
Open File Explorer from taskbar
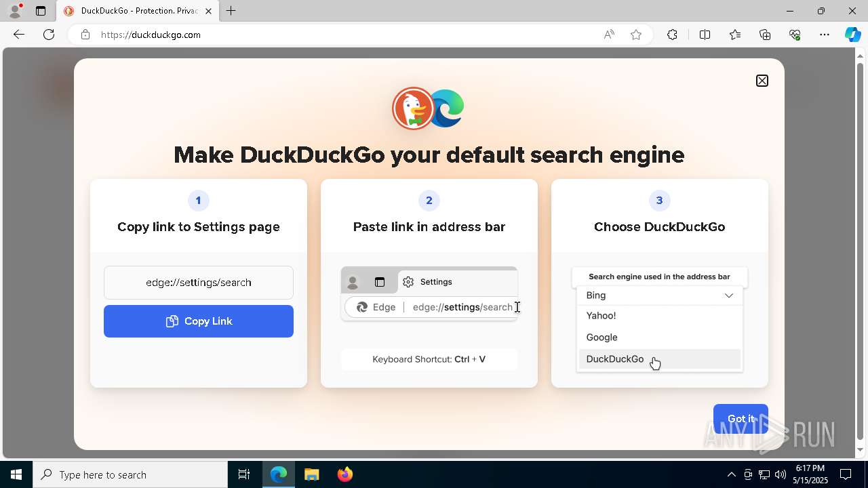click(x=311, y=474)
